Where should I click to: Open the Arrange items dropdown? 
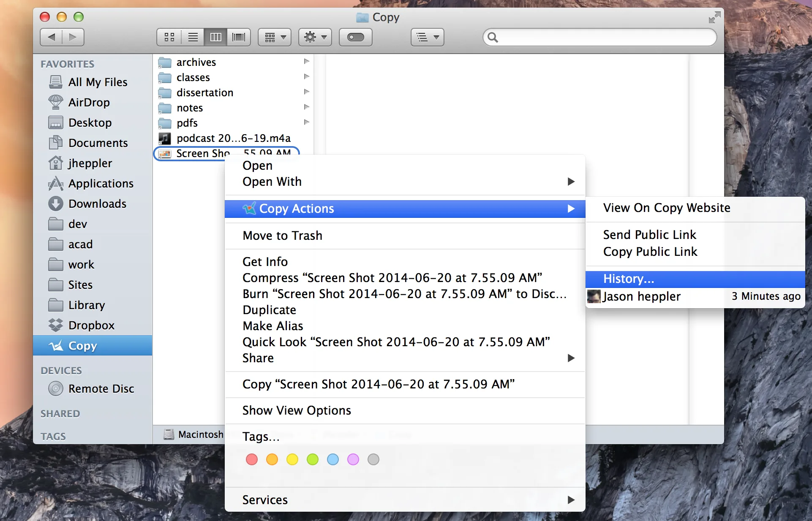click(275, 37)
